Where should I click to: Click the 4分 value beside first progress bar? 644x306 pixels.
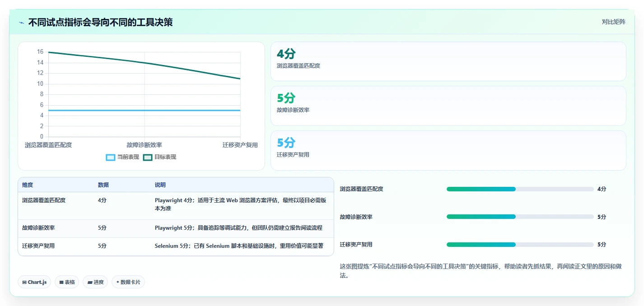pyautogui.click(x=602, y=189)
